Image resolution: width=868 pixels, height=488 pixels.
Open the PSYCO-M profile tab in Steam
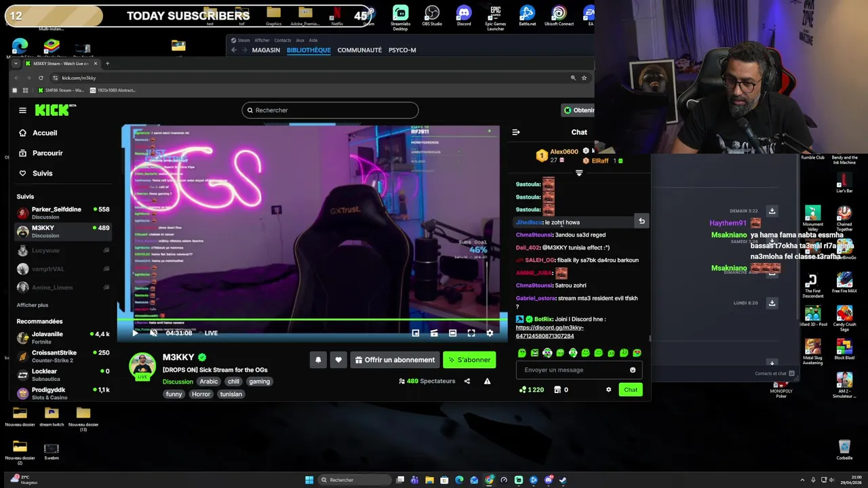coord(402,50)
